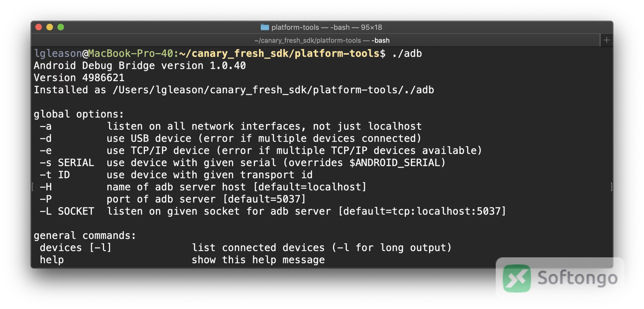Click the '-d' use USB device line
The width and height of the screenshot is (644, 309).
[x=230, y=138]
